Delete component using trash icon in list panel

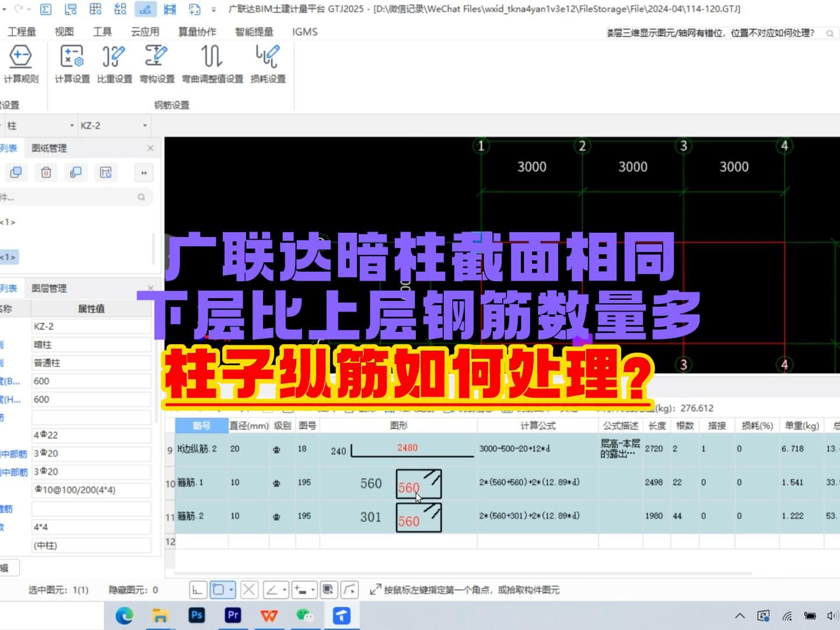pyautogui.click(x=45, y=173)
